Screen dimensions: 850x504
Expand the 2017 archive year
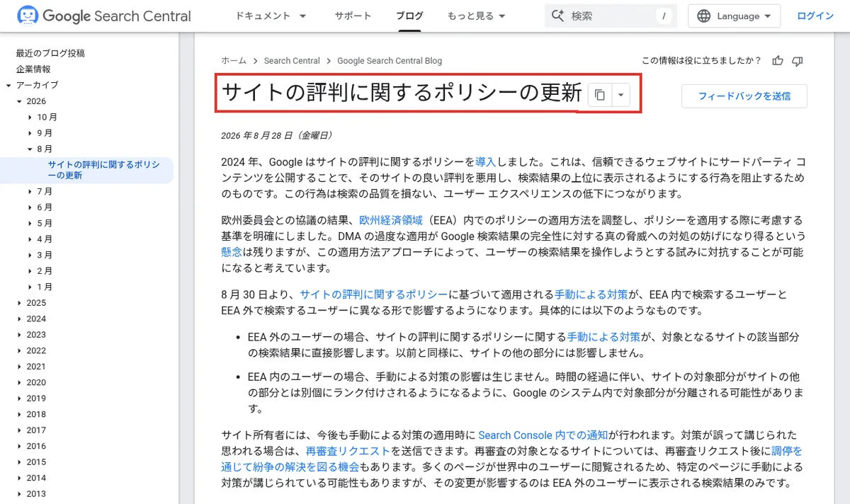pos(19,430)
